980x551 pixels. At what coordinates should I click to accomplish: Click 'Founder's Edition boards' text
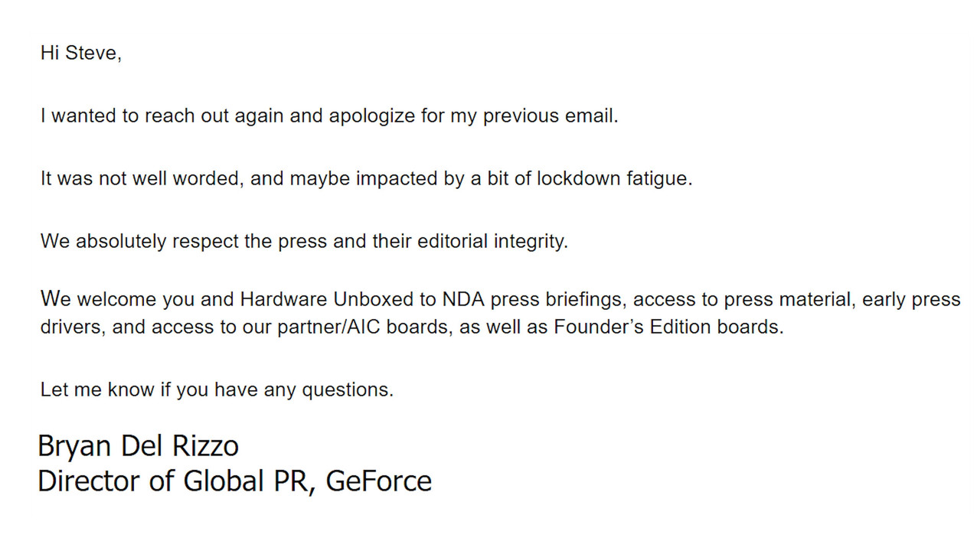[x=668, y=327]
